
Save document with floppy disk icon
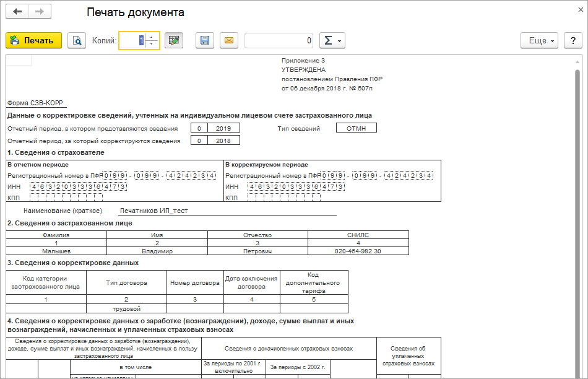pyautogui.click(x=205, y=40)
